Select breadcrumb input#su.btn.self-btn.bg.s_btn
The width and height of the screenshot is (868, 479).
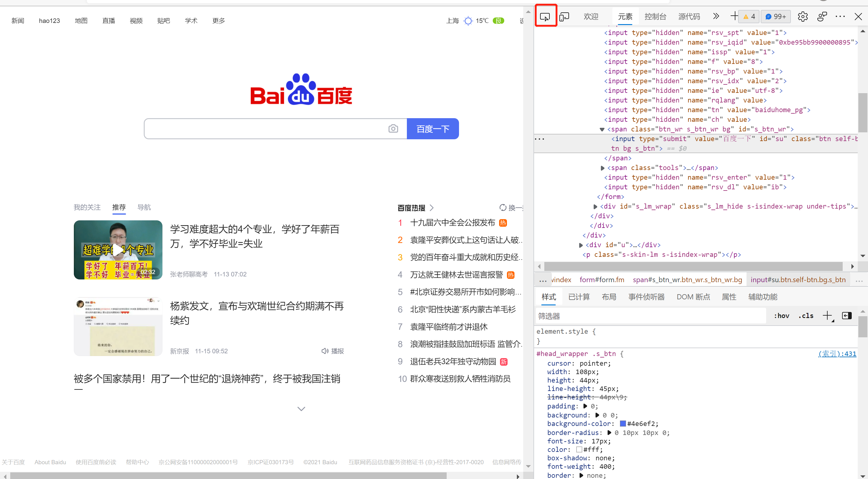click(798, 280)
